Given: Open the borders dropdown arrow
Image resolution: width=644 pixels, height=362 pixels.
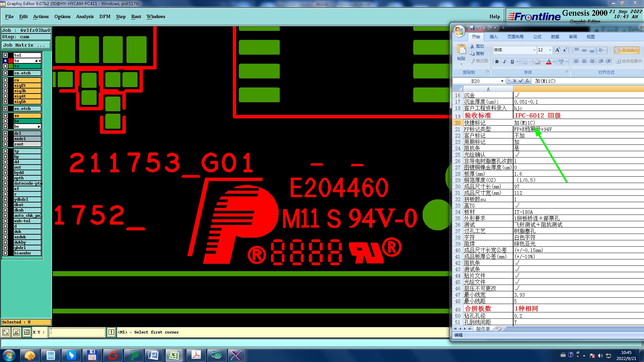Looking at the screenshot, I should pyautogui.click(x=531, y=62).
